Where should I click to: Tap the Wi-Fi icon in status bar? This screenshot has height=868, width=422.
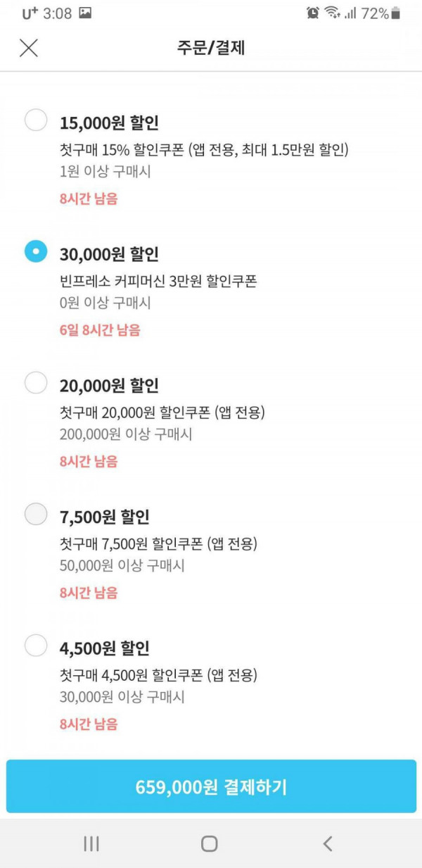pos(332,13)
